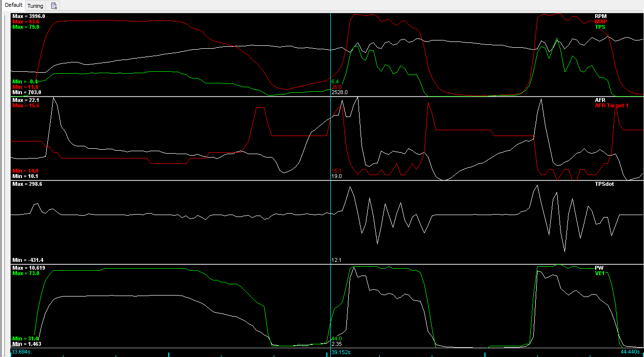644x357 pixels.
Task: Click the green TPS field label
Action: 600,27
